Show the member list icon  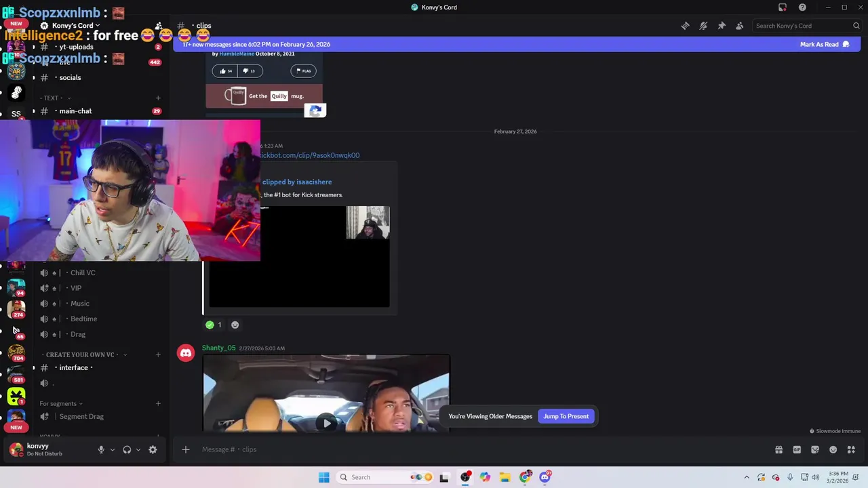739,26
